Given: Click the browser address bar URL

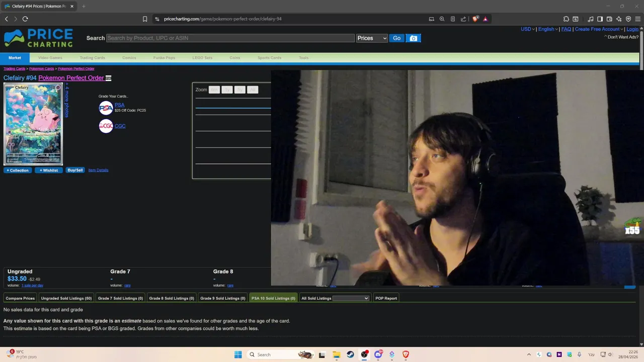Looking at the screenshot, I should pyautogui.click(x=223, y=19).
